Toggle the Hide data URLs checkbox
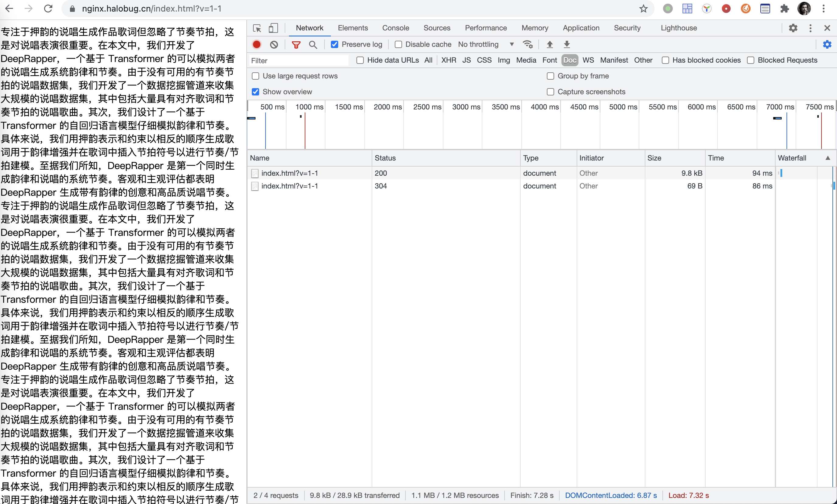837x504 pixels. 359,60
